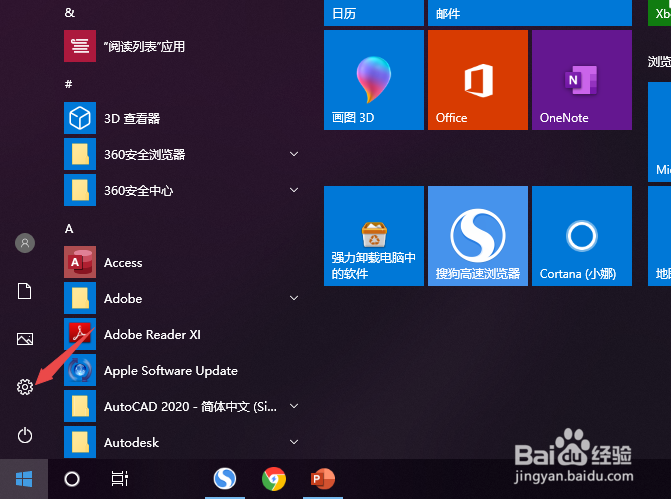Click the '&' group header

[70, 12]
